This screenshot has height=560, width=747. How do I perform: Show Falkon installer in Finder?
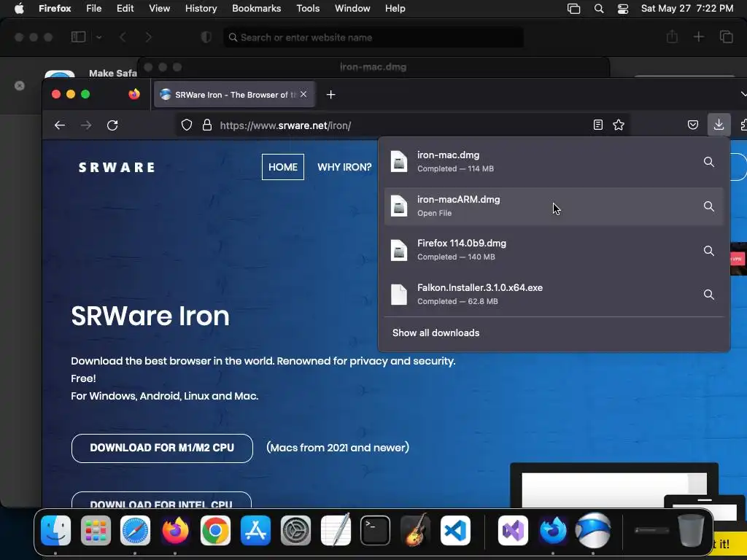click(708, 295)
